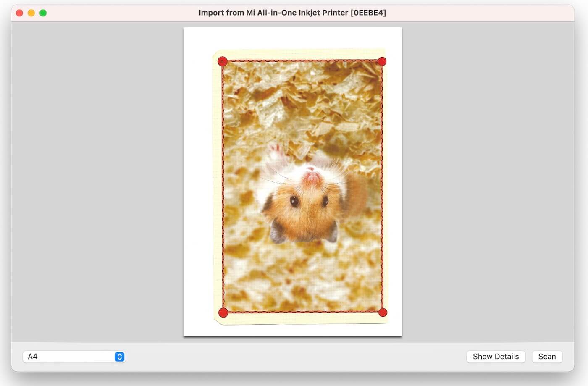
Task: Enter full screen using the green traffic light
Action: [x=43, y=13]
